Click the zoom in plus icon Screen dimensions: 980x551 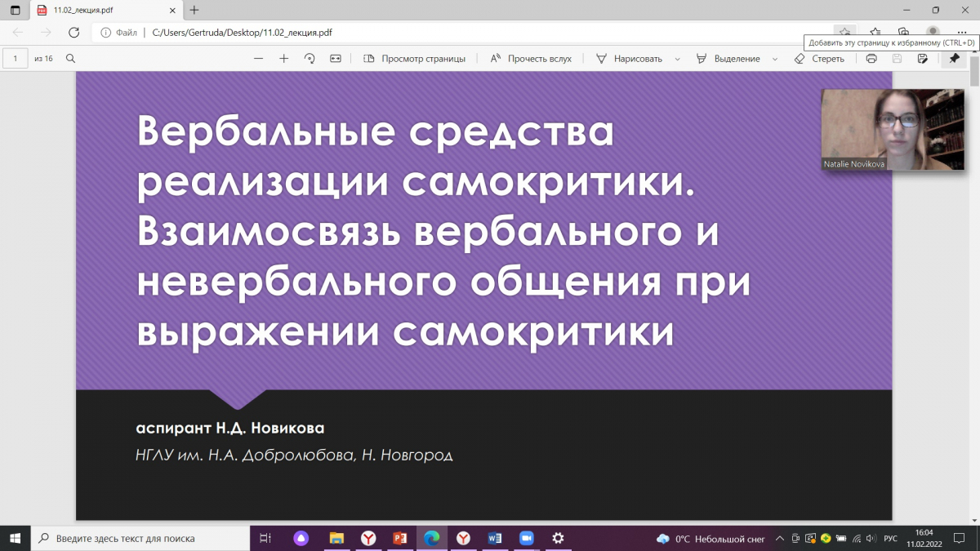coord(284,59)
